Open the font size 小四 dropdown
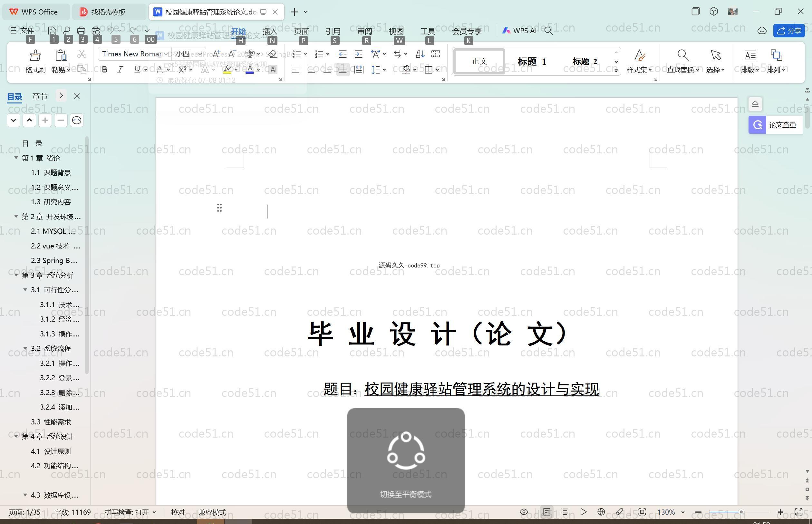This screenshot has width=812, height=524. tap(200, 54)
